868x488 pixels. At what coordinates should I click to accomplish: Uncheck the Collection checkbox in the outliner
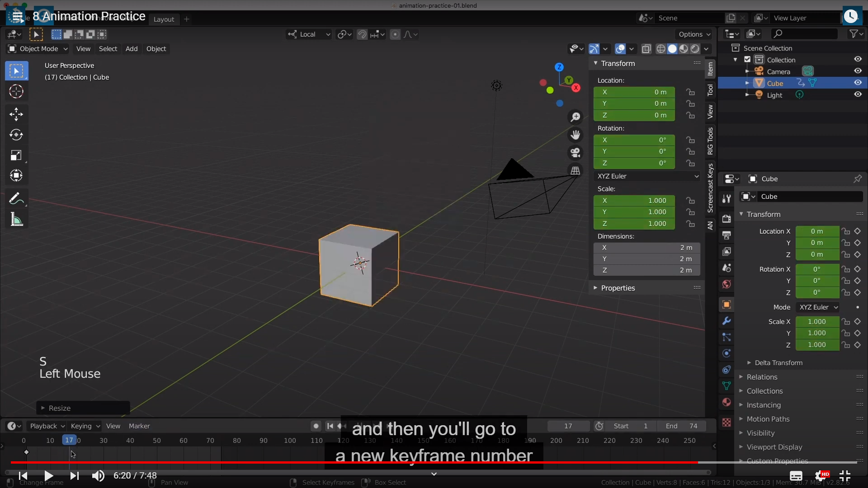tap(747, 60)
